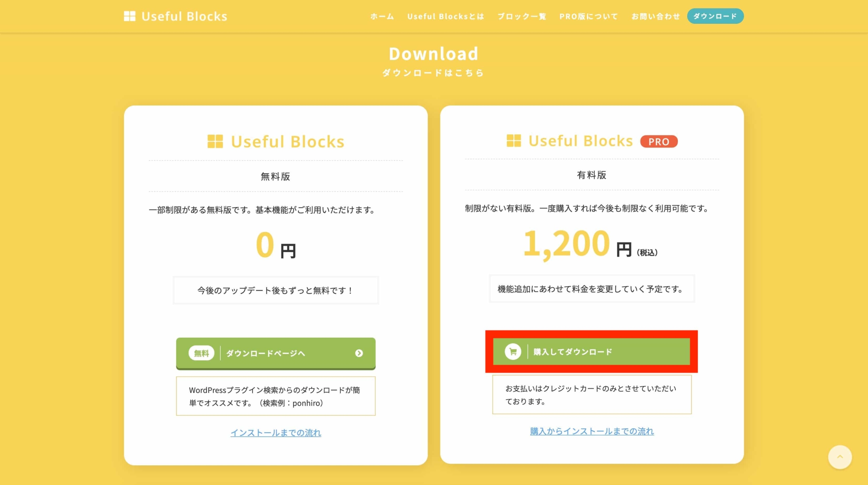
Task: Open the PRO版について menu item
Action: point(589,16)
